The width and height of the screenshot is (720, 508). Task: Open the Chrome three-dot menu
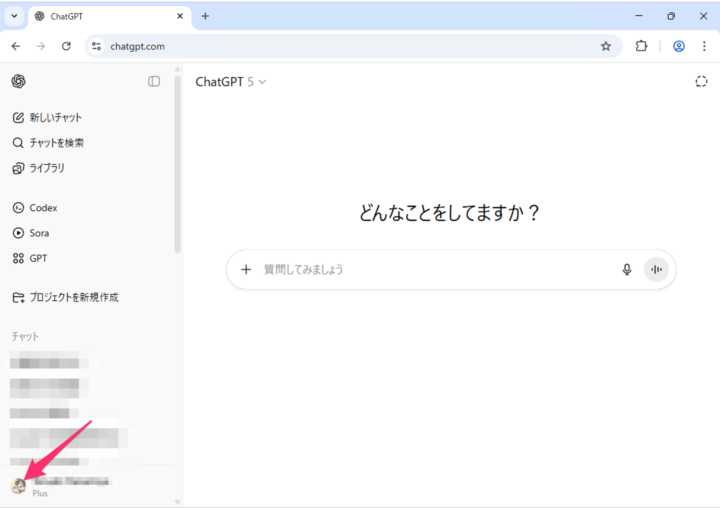point(704,46)
